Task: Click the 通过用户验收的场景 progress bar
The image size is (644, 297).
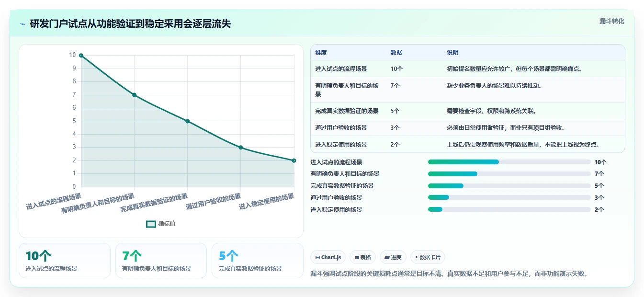Action: pyautogui.click(x=509, y=197)
